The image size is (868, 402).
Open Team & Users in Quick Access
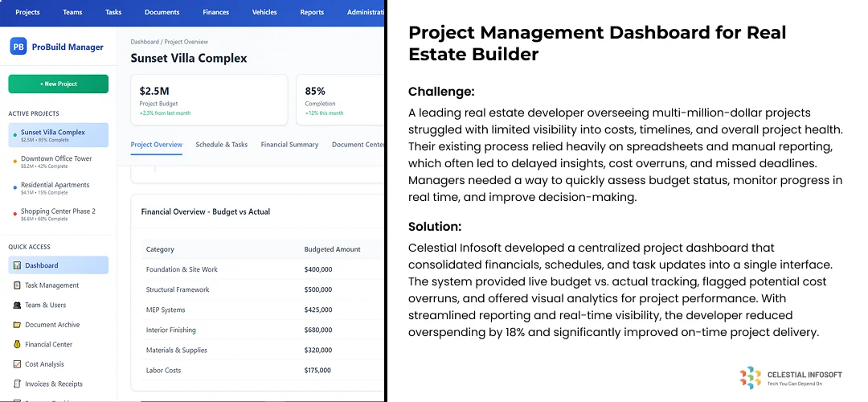coord(58,305)
